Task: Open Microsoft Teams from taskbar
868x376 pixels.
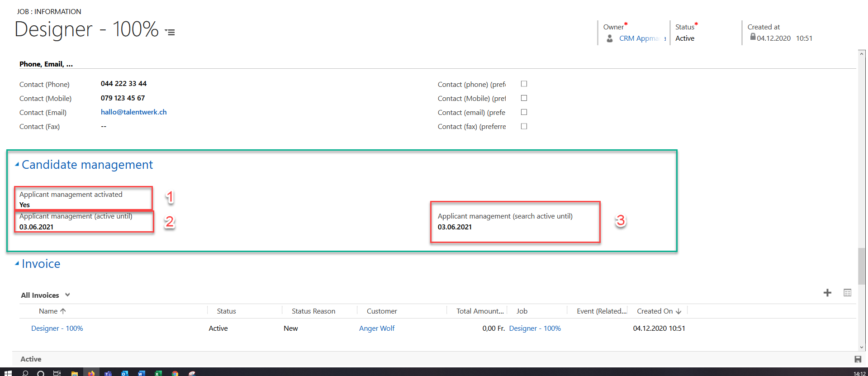Action: point(108,373)
